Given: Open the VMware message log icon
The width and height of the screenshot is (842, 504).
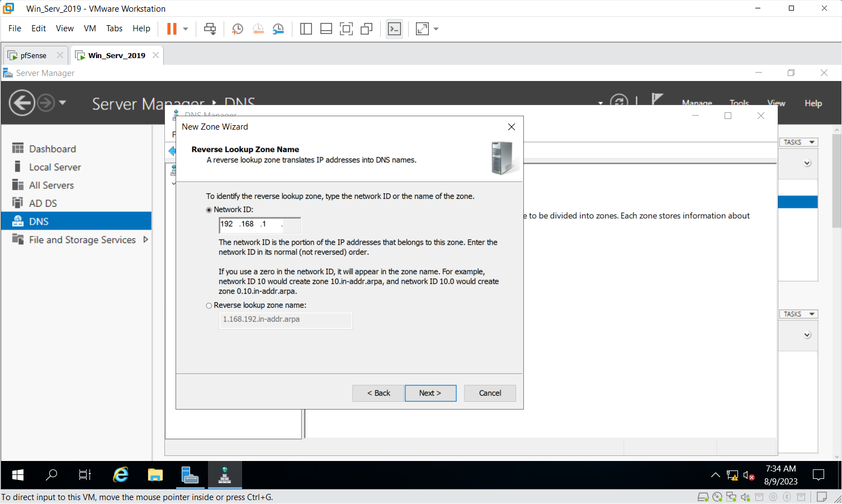Looking at the screenshot, I should (822, 497).
